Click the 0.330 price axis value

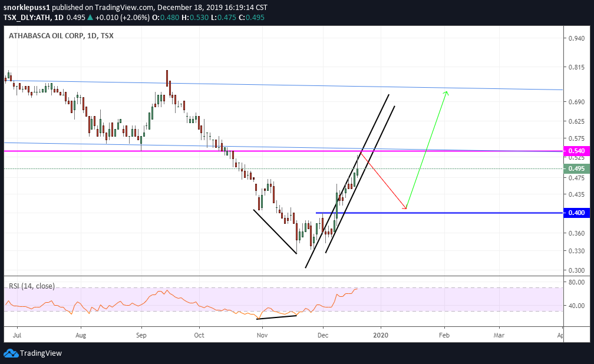coord(576,251)
